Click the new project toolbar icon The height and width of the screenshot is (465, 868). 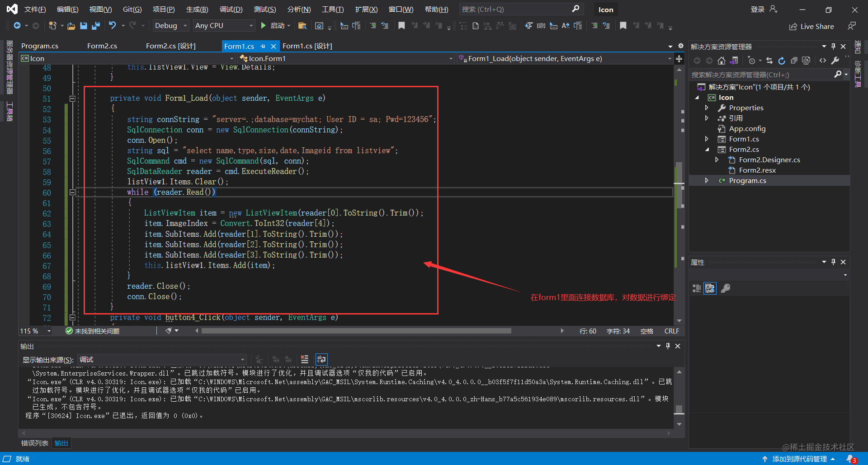tap(52, 26)
